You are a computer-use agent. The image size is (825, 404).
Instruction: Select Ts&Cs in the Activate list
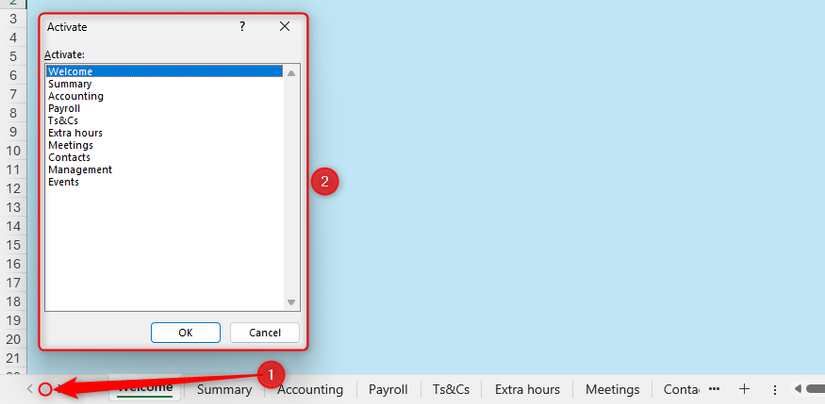click(164, 120)
